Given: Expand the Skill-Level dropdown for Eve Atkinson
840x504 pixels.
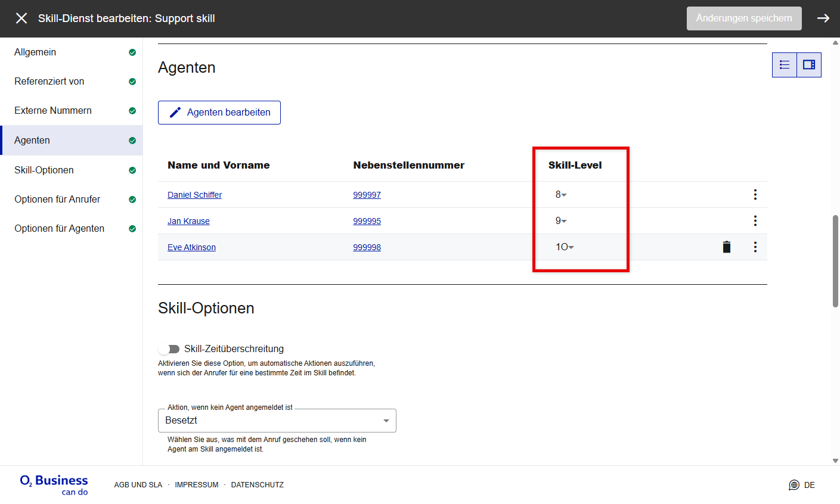Looking at the screenshot, I should coord(564,247).
